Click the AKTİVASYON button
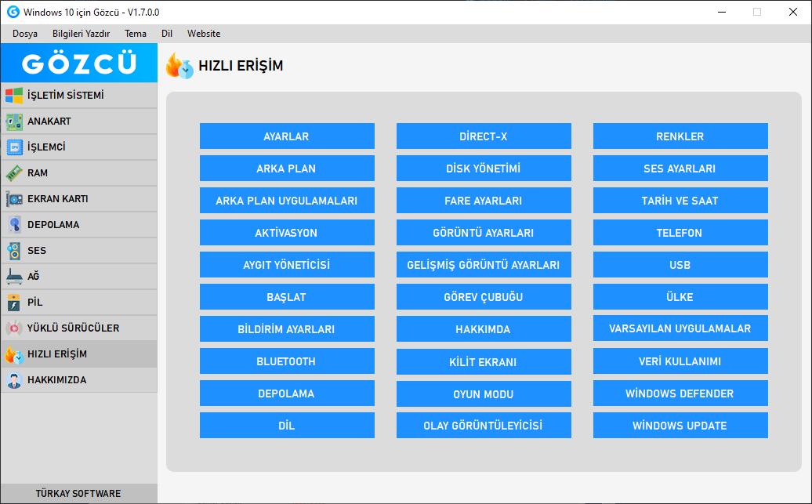Viewport: 812px width, 504px height. tap(287, 233)
